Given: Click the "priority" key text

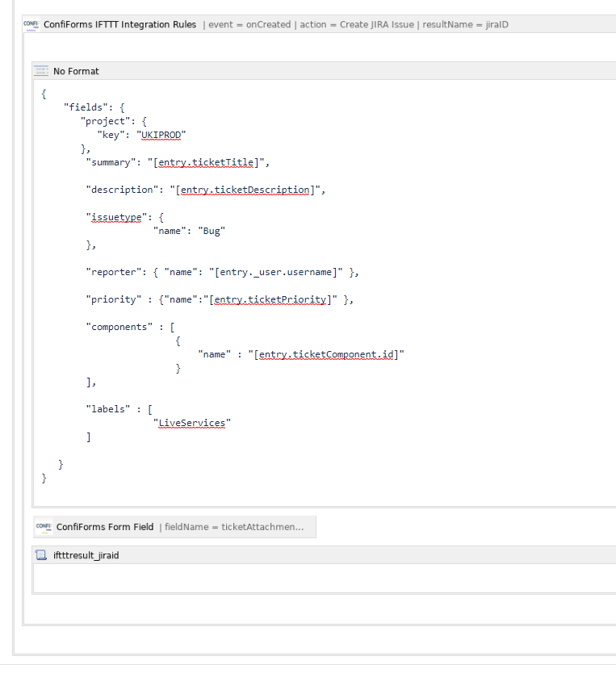Looking at the screenshot, I should [114, 299].
